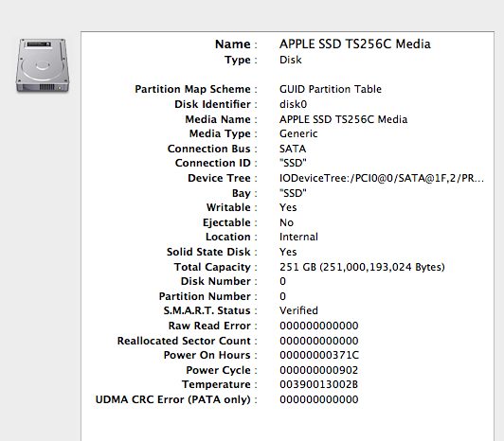The height and width of the screenshot is (441, 504).
Task: Click the hard disk drive icon
Action: point(43,65)
